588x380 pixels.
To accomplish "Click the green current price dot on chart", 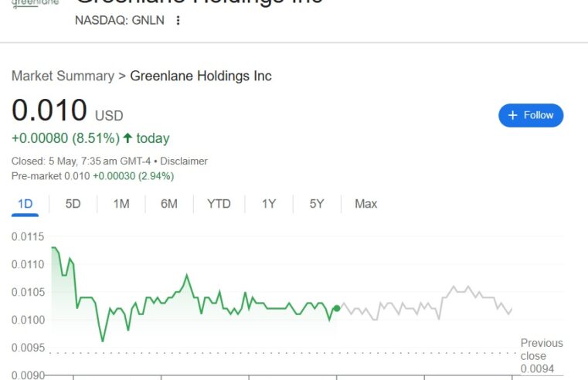I will click(337, 308).
